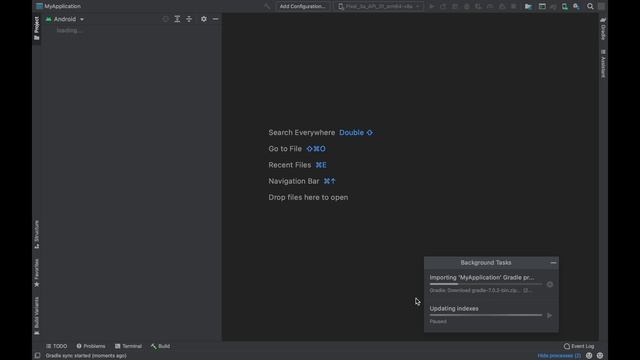640x360 pixels.
Task: Click the user avatar icon at top right
Action: tap(602, 6)
